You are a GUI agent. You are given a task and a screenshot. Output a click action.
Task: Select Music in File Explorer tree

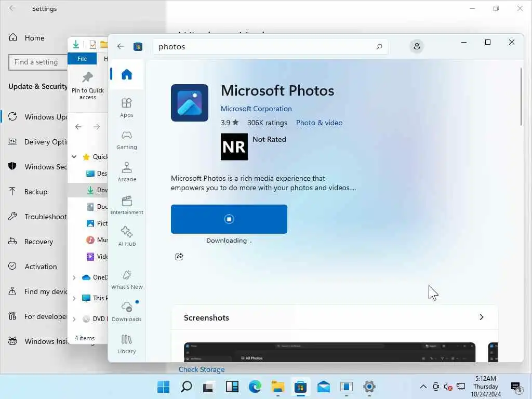point(97,240)
